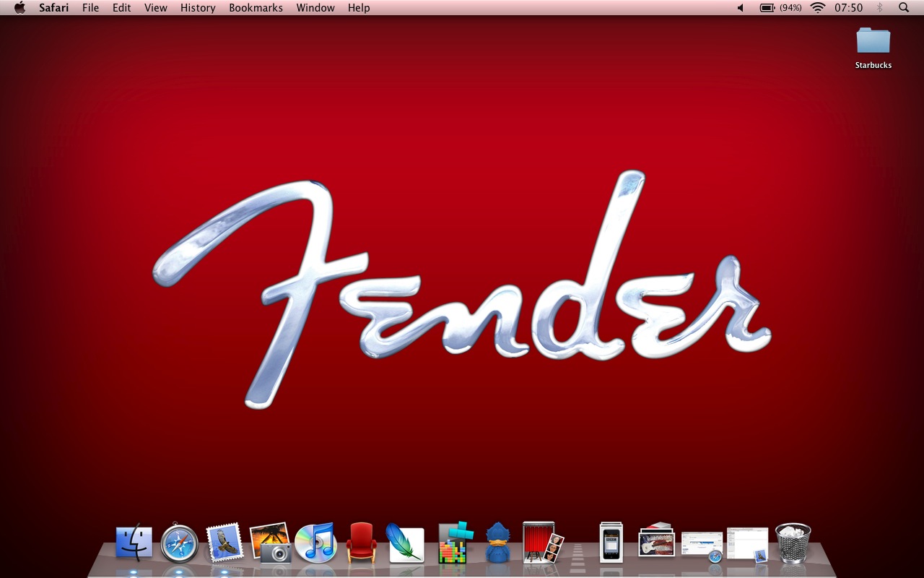Open Photo Booth from the Dock

point(542,543)
